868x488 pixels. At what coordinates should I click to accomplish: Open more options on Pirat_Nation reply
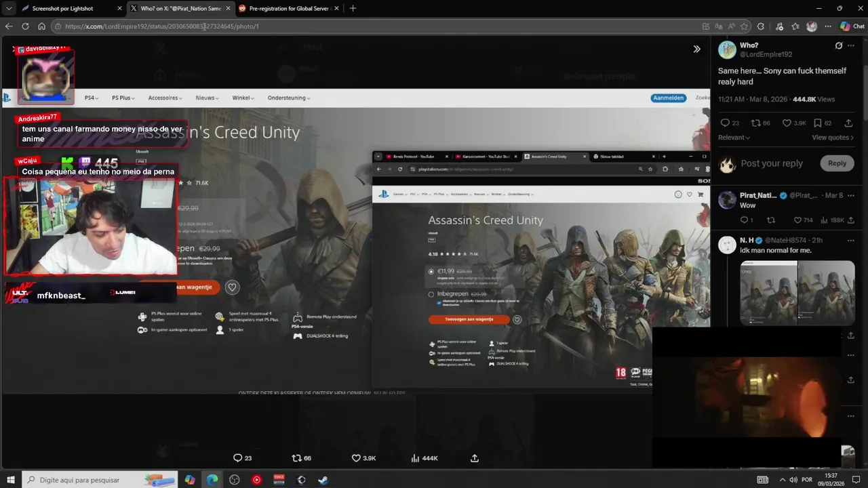click(x=851, y=195)
